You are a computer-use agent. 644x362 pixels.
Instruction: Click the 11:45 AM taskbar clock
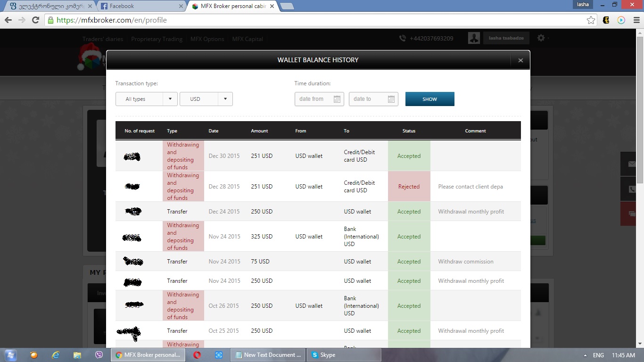(x=623, y=355)
